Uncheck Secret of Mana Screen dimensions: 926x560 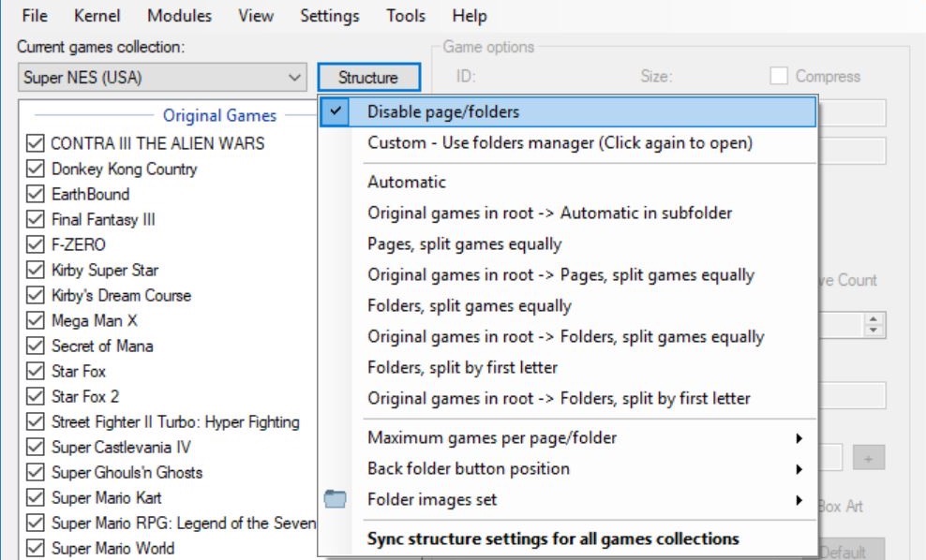pyautogui.click(x=36, y=346)
